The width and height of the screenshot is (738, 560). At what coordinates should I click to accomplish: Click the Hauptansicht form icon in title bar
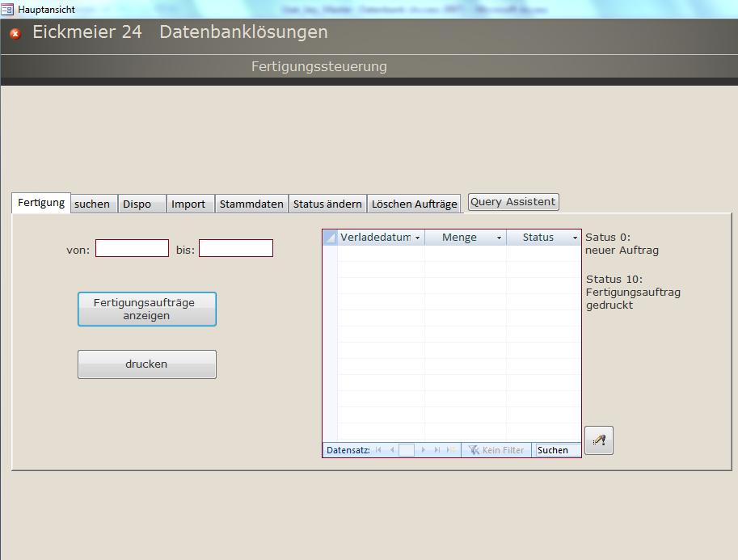[7, 9]
